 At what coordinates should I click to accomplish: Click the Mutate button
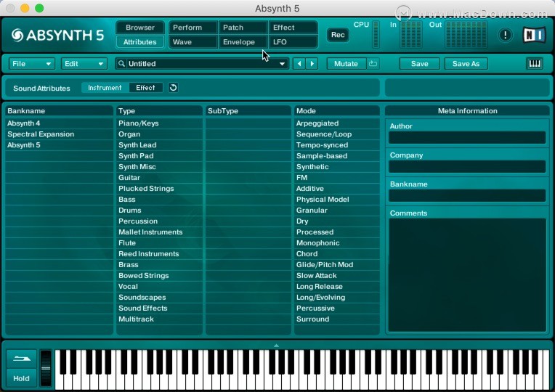[347, 64]
